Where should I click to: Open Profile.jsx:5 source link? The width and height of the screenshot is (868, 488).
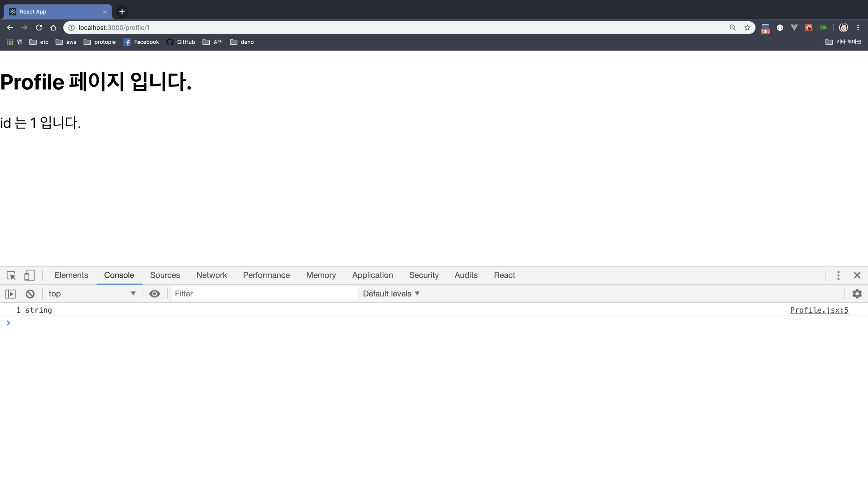[x=819, y=310]
